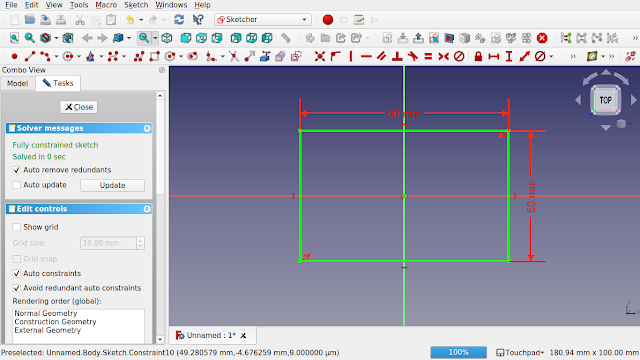This screenshot has width=640, height=360.
Task: Collapse the Solver messages section
Action: [147, 129]
